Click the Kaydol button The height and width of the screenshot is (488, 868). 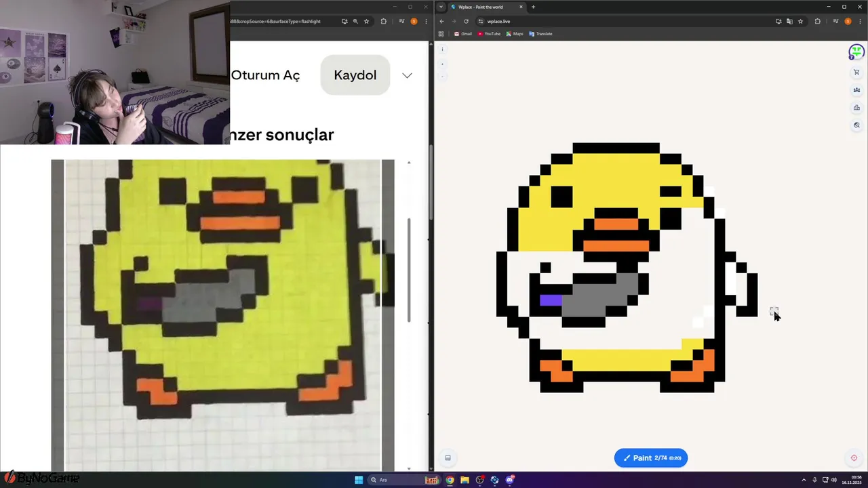pyautogui.click(x=355, y=75)
